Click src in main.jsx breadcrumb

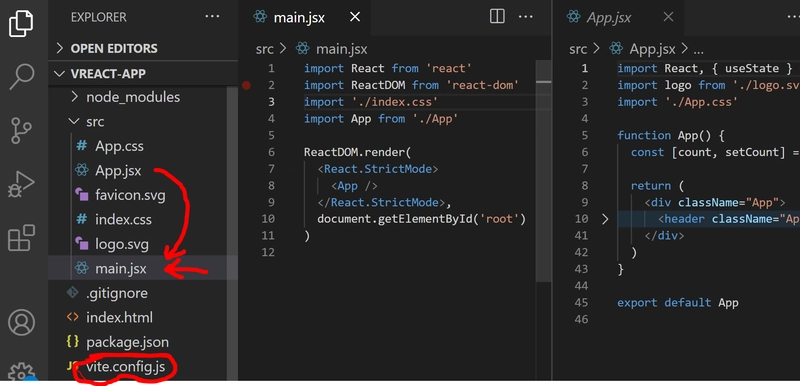[264, 49]
